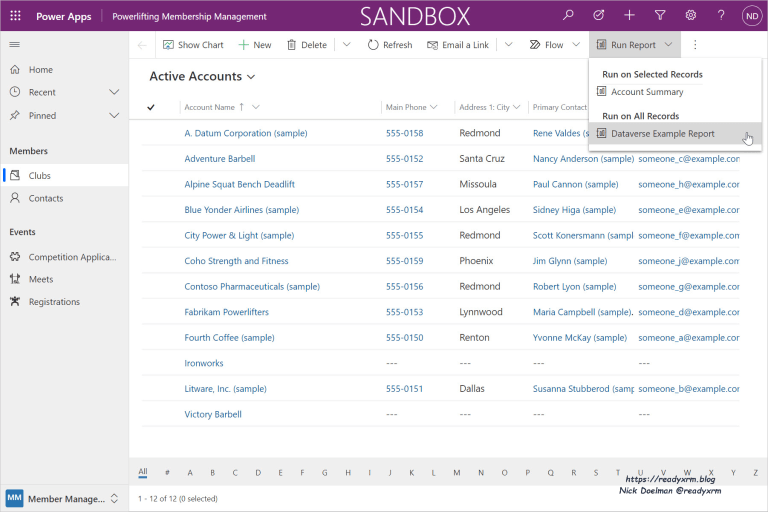768x512 pixels.
Task: Click Santa Cruz city cell
Action: (x=482, y=159)
